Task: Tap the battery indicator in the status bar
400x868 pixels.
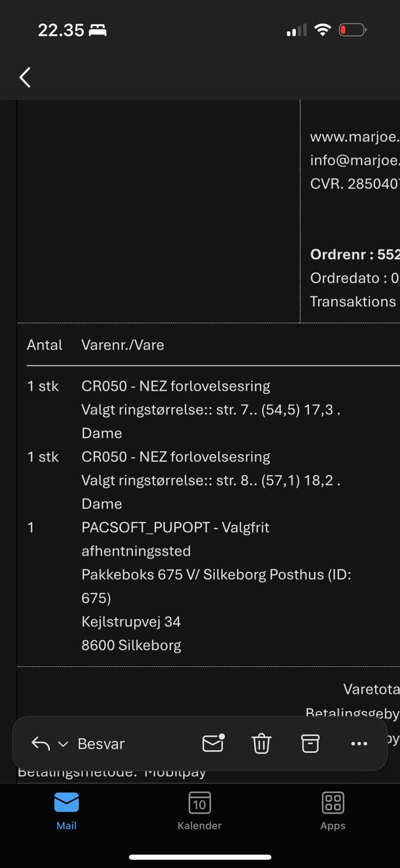Action: click(352, 30)
